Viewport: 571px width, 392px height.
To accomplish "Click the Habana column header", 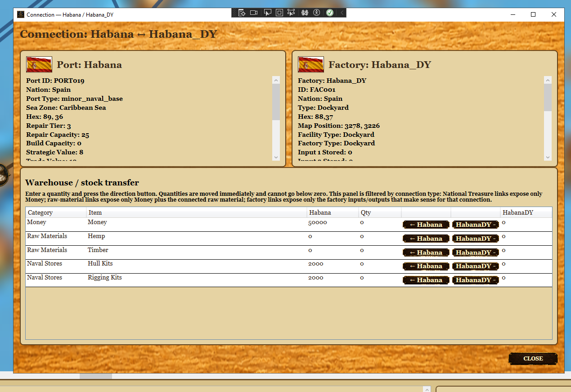I will 333,212.
